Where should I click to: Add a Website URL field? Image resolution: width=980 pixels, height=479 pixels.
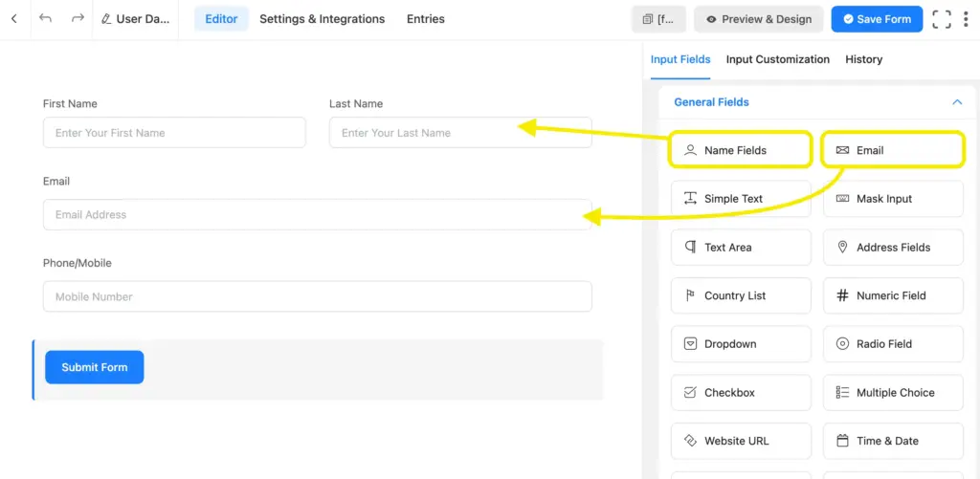click(741, 441)
